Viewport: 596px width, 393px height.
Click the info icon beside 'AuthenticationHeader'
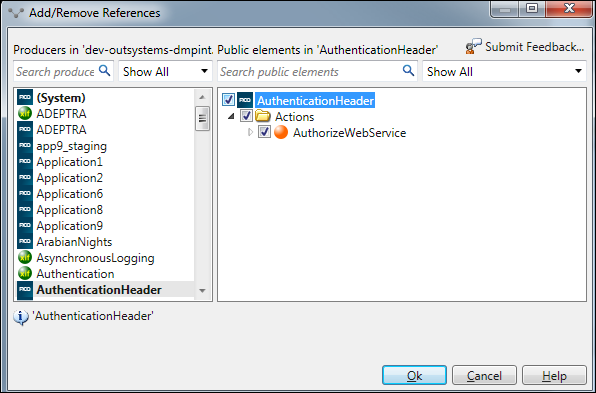pos(21,317)
